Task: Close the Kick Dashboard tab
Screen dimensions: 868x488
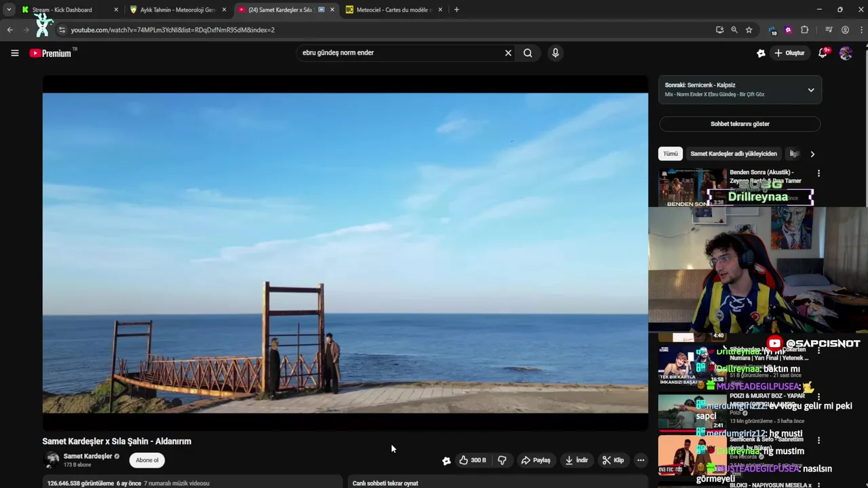Action: pos(116,9)
